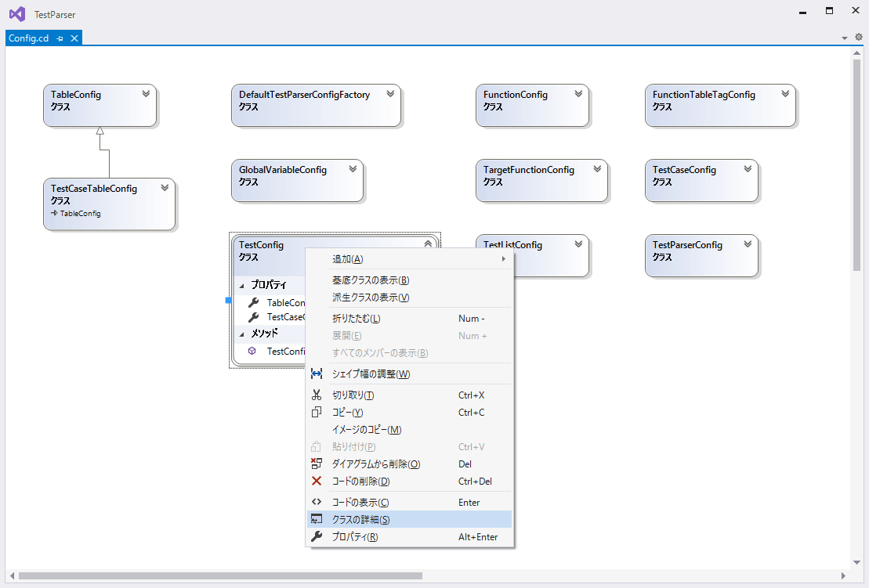Image resolution: width=869 pixels, height=588 pixels.
Task: Collapse the TestConfig shape using its double chevron
Action: [428, 243]
